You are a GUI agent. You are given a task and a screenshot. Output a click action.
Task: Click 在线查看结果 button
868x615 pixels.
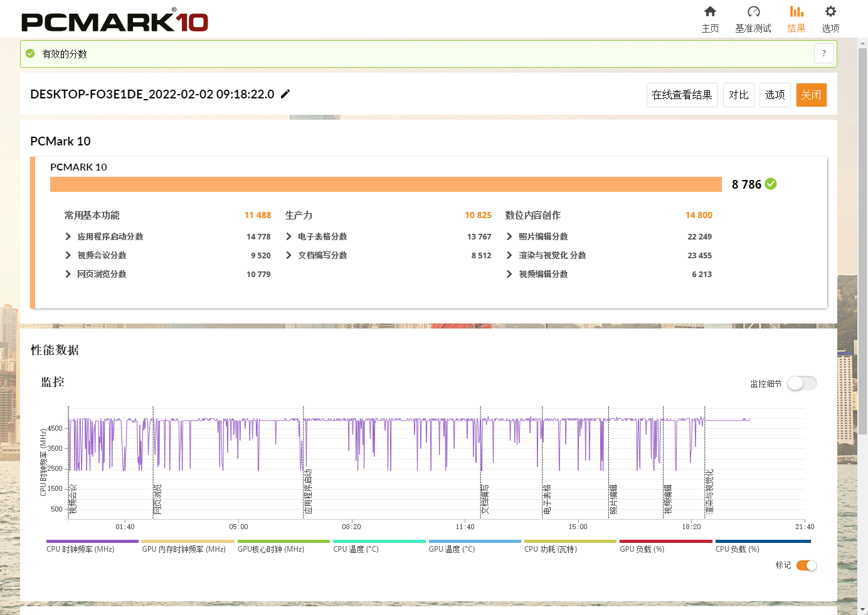[x=682, y=95]
